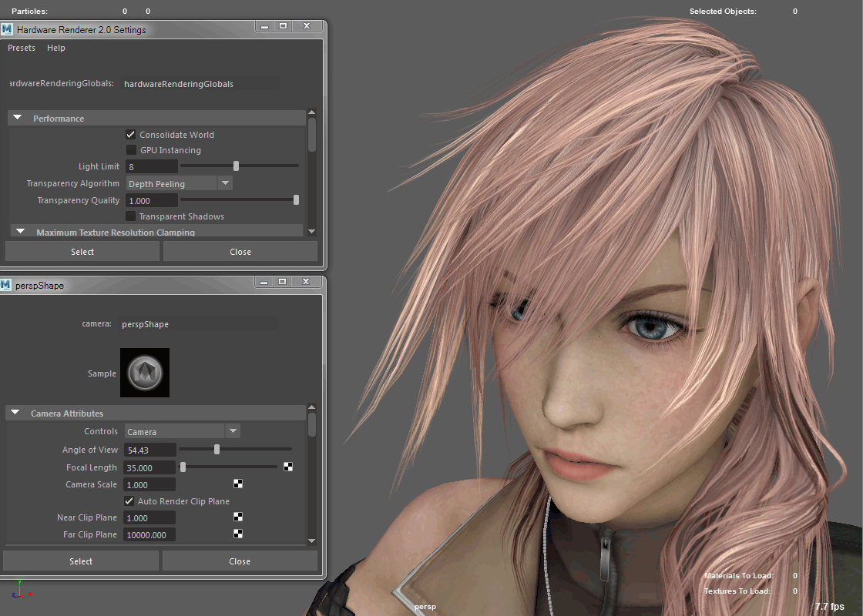Click the Sample swatch thumbnail in perspShape

tap(145, 373)
